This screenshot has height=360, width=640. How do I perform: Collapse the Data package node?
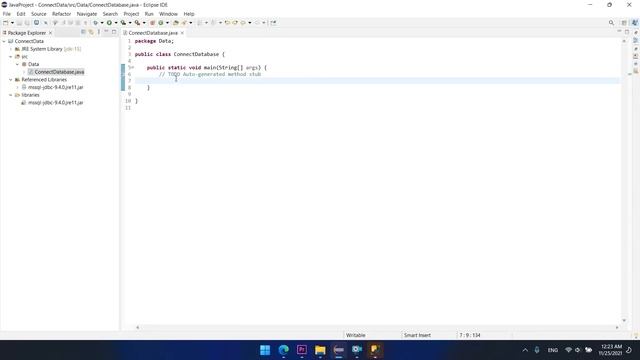(x=18, y=64)
